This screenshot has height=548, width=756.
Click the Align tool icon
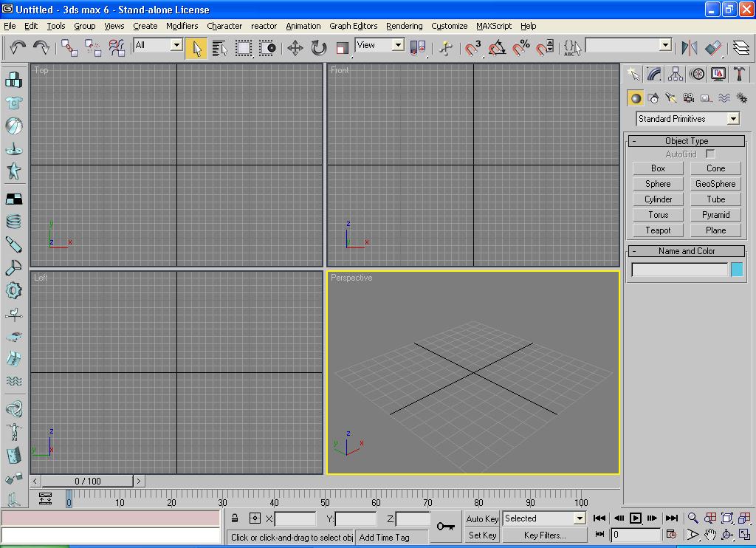pos(713,48)
